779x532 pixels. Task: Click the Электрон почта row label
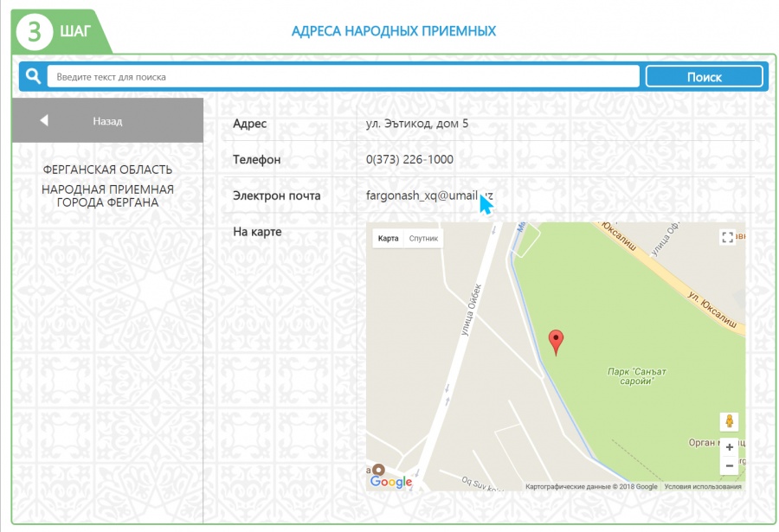pyautogui.click(x=277, y=195)
